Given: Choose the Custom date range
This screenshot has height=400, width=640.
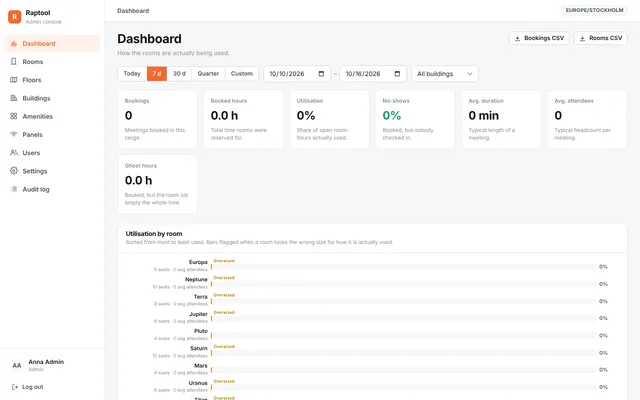Looking at the screenshot, I should point(242,74).
